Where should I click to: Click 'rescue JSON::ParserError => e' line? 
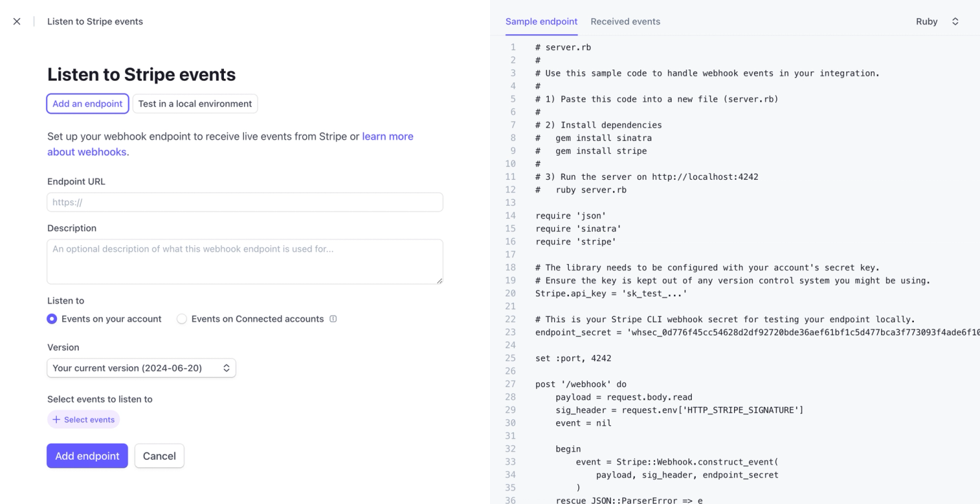pyautogui.click(x=629, y=500)
